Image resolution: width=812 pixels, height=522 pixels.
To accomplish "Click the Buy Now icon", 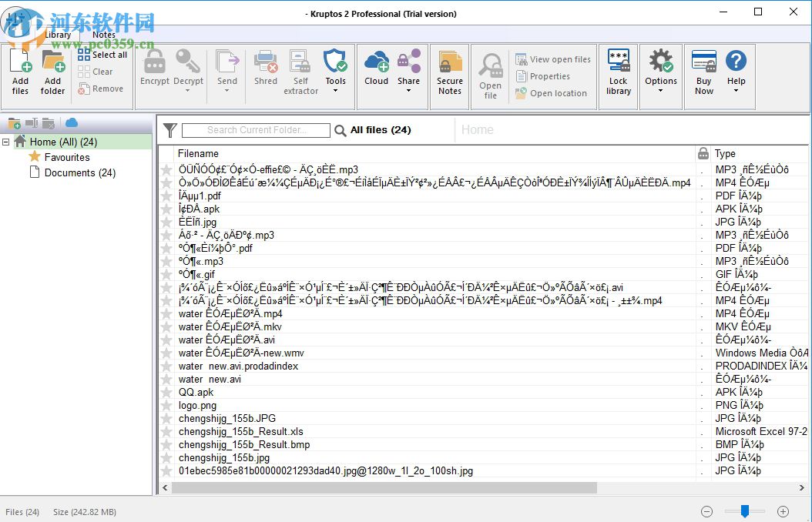I will point(703,62).
